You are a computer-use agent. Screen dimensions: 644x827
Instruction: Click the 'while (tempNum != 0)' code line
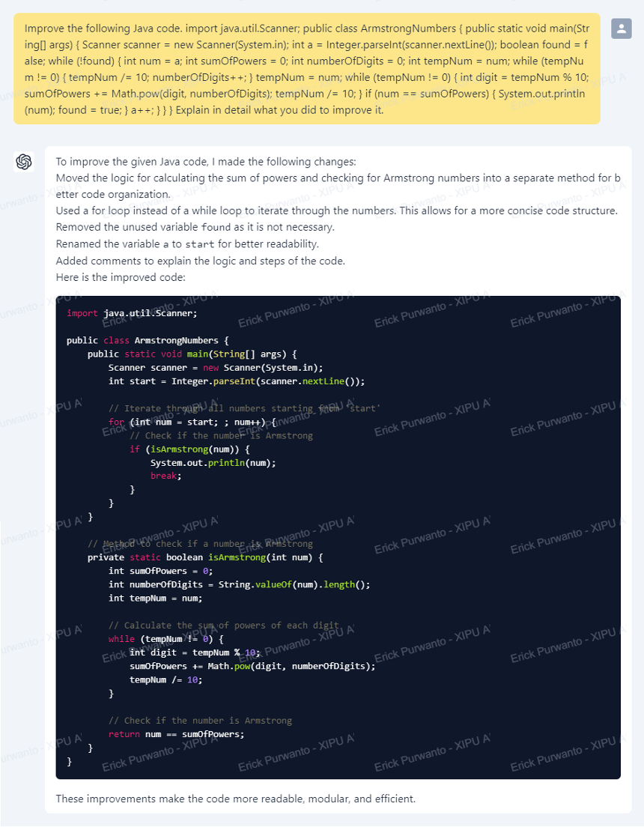[x=166, y=639]
